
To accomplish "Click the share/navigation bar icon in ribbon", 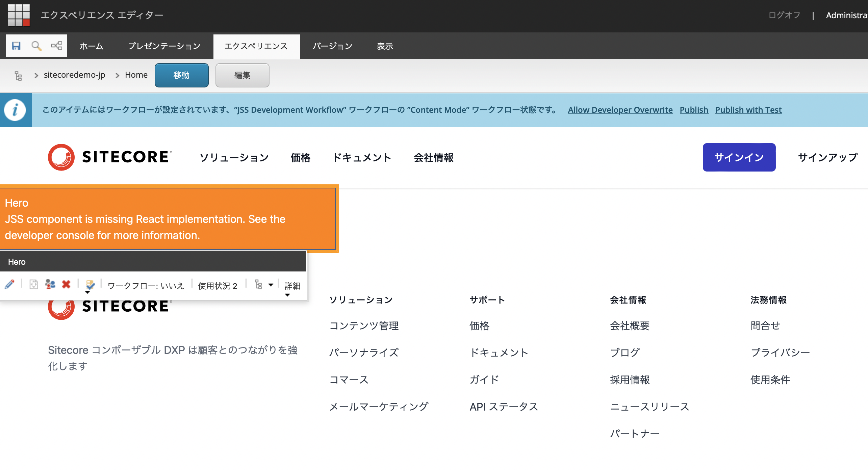I will click(56, 46).
